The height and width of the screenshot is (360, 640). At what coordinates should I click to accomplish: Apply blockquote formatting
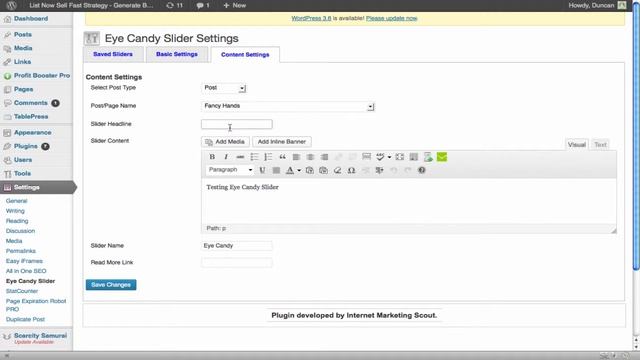282,157
